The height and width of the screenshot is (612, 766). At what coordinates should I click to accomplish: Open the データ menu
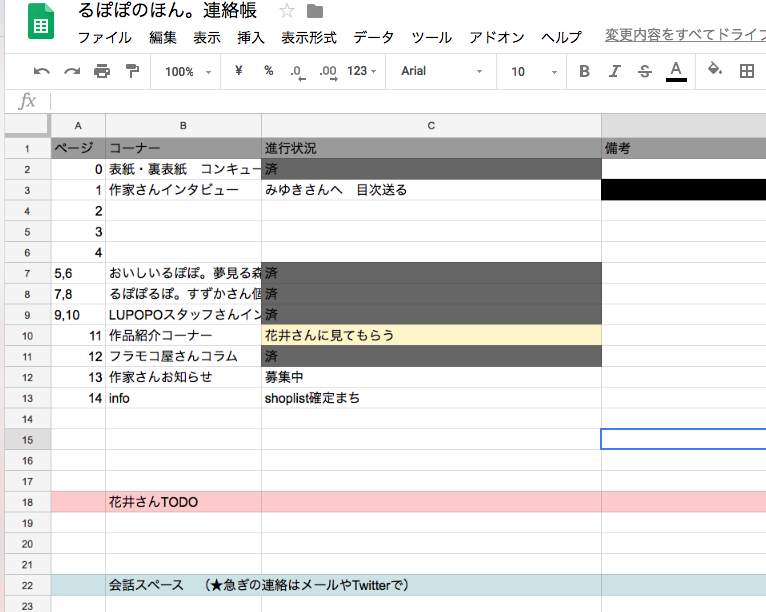point(374,37)
